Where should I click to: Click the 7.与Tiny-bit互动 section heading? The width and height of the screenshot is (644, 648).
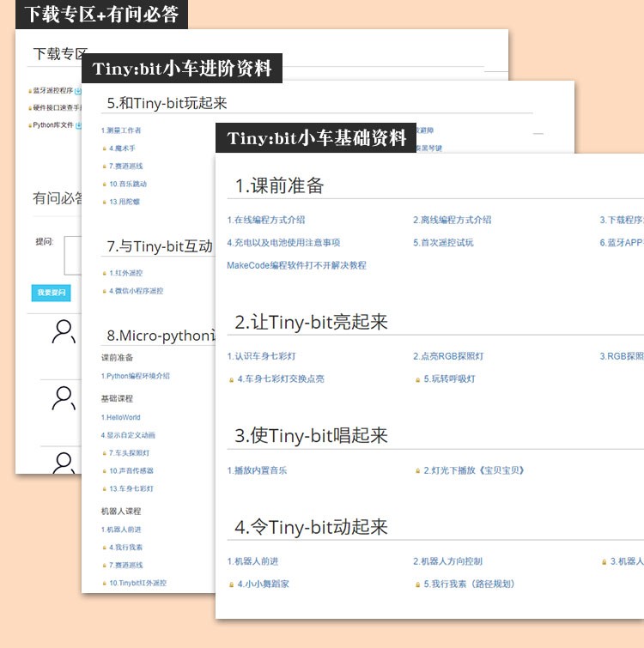click(160, 246)
